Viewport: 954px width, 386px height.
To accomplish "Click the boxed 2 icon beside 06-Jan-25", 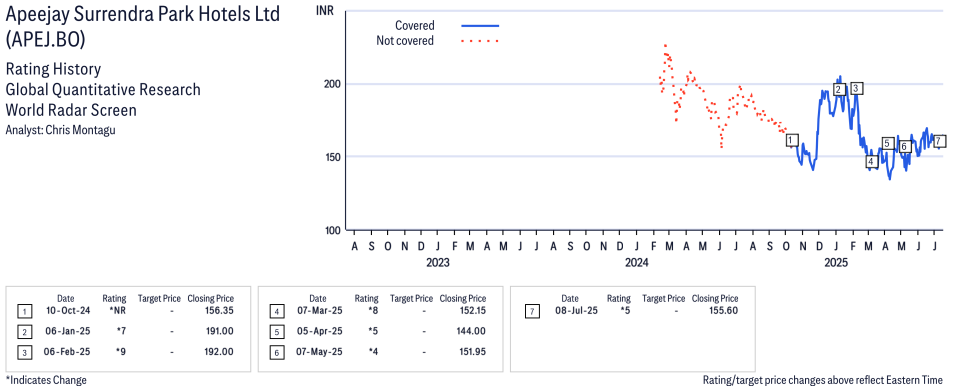I will (x=24, y=333).
